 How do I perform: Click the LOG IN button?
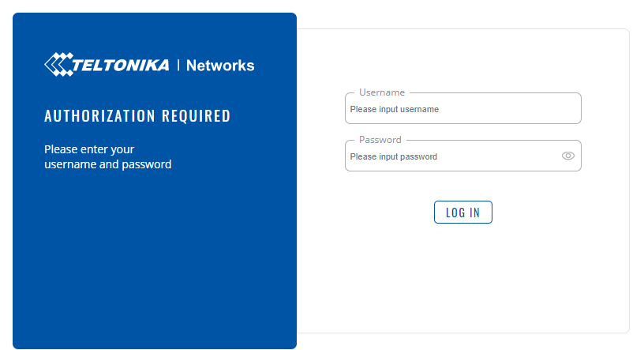462,213
